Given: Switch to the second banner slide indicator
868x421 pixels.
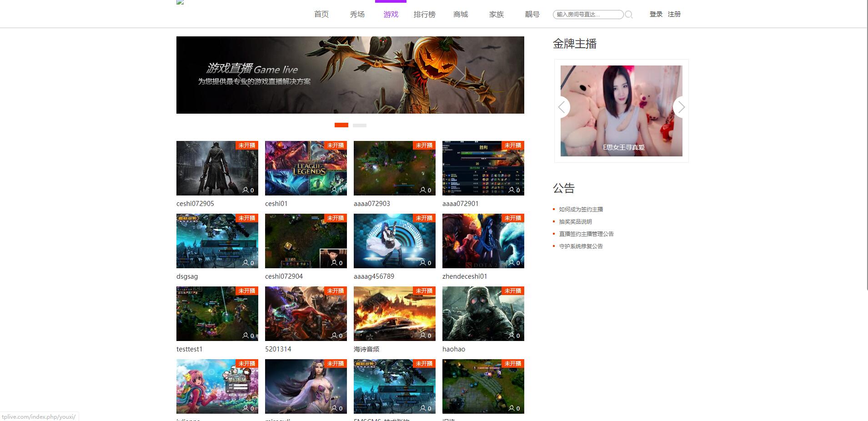Looking at the screenshot, I should coord(359,125).
